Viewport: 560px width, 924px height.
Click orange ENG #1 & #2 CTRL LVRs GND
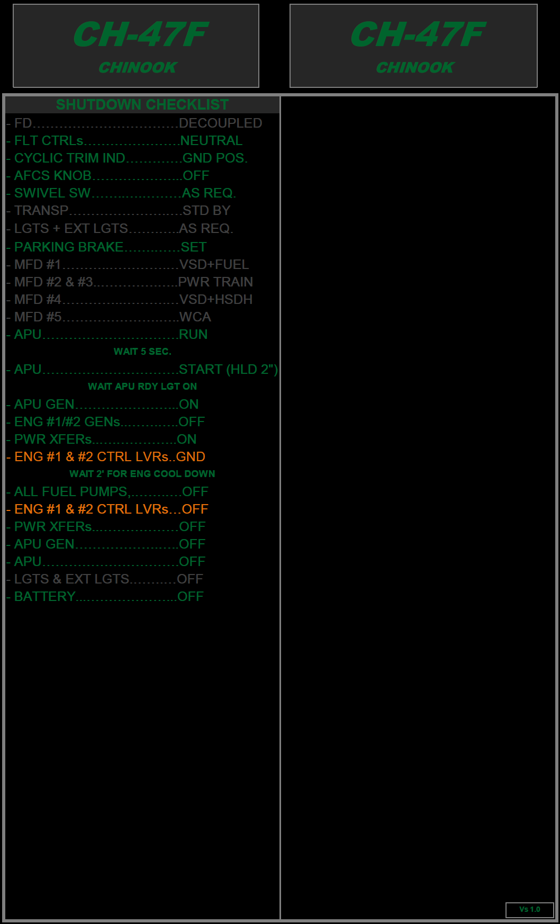[x=106, y=456]
